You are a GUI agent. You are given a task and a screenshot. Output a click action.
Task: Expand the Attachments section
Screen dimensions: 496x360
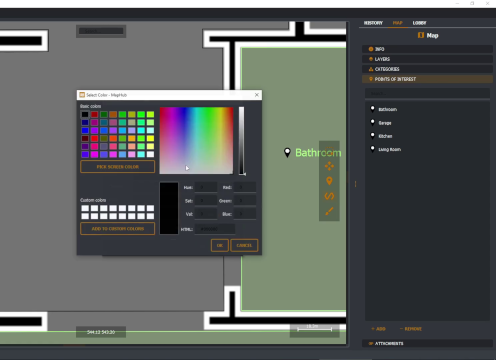[427, 343]
